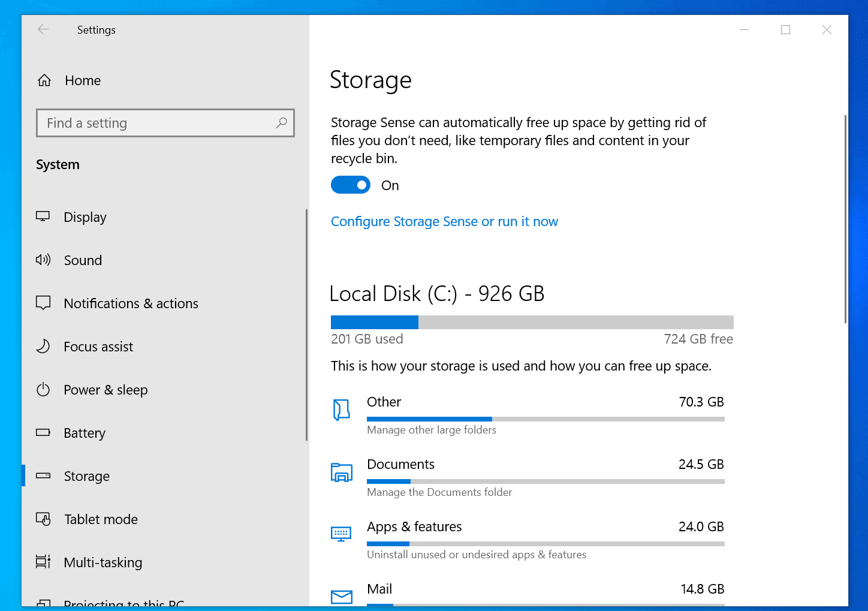Open Mail via the envelope icon
The width and height of the screenshot is (868, 611).
[x=342, y=597]
